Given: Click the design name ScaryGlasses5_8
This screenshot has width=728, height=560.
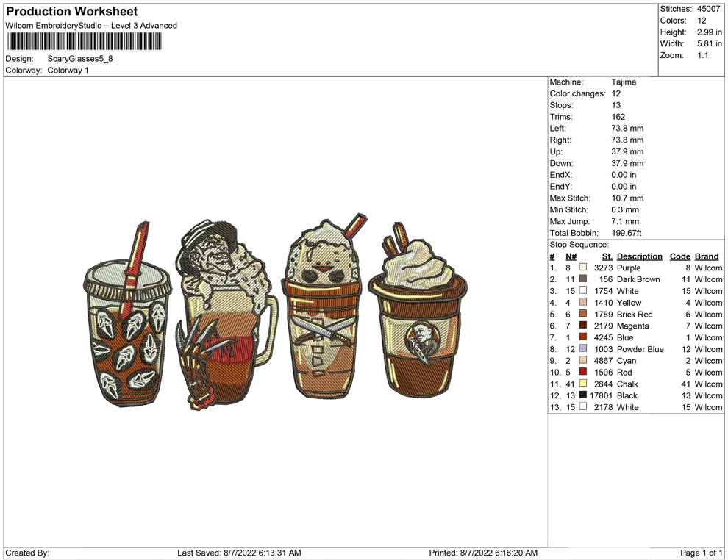Looking at the screenshot, I should click(x=80, y=59).
